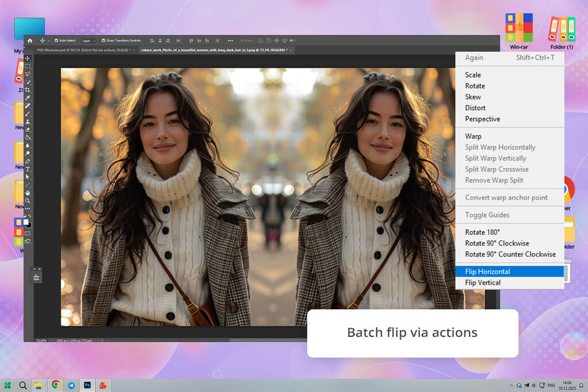The width and height of the screenshot is (588, 392).
Task: Select the Spot Healing Brush tool
Action: pos(28,106)
